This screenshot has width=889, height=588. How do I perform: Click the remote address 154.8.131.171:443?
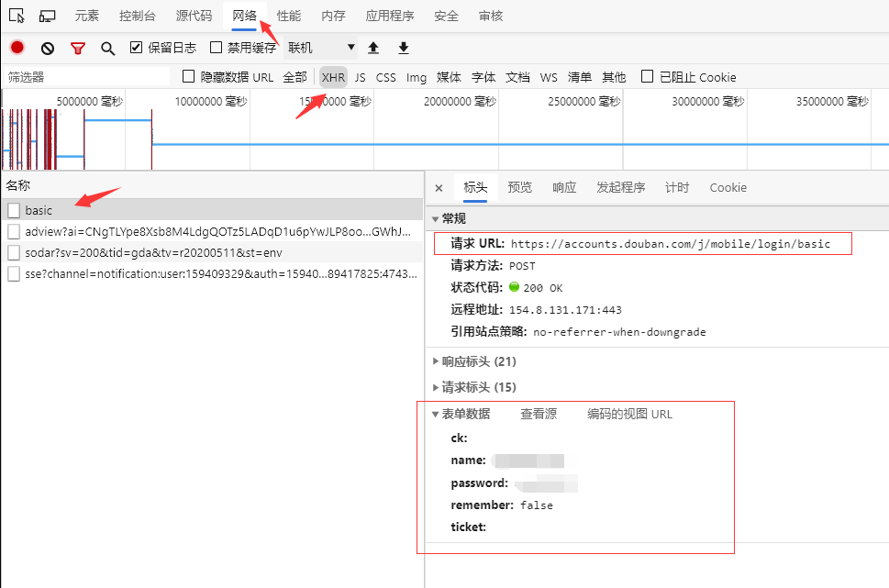565,310
